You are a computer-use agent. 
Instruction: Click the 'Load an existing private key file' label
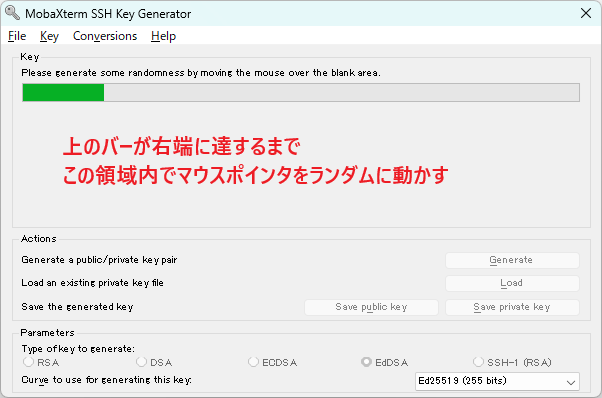(93, 283)
